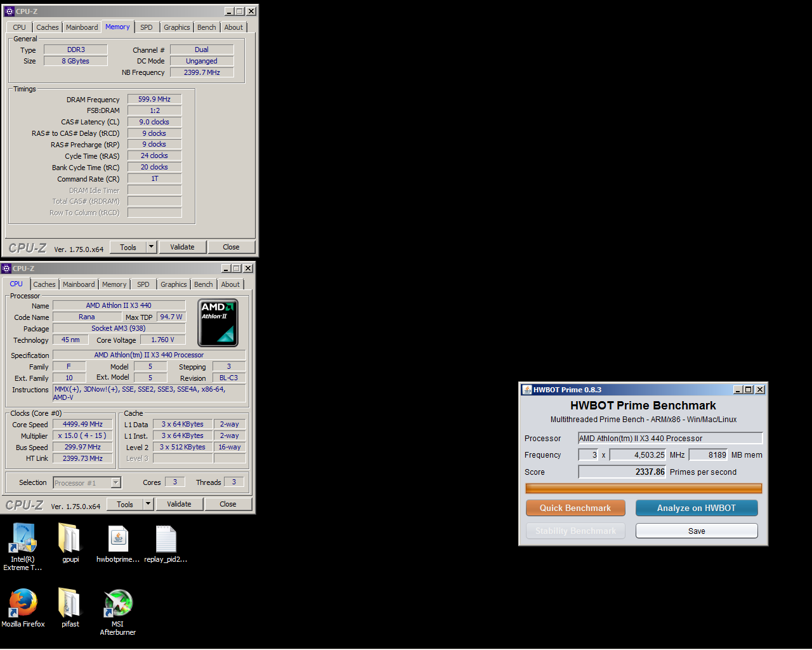Open Mainboard tab in CPU window
The image size is (812, 650).
pos(79,284)
